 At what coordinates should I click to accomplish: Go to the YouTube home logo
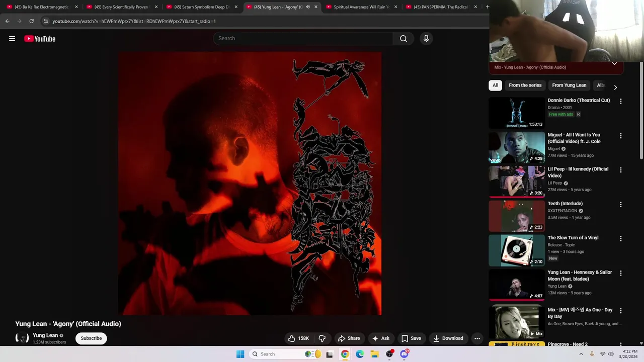[x=40, y=39]
